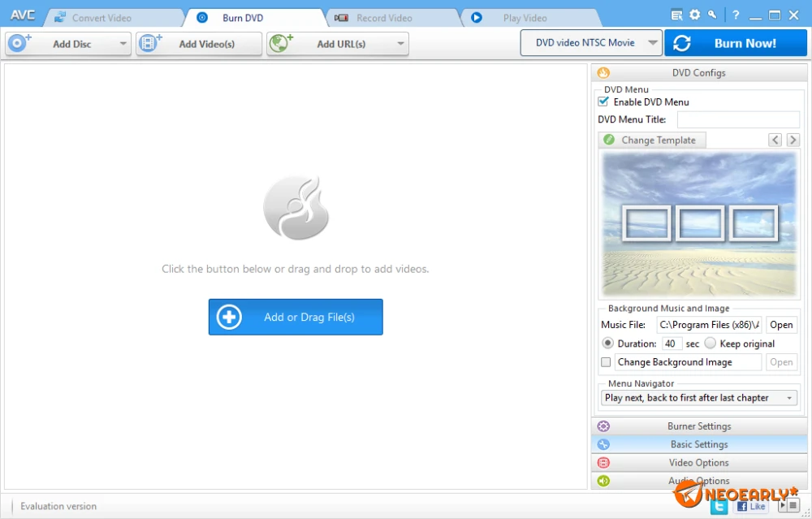Click the Twitter share icon

tap(719, 506)
